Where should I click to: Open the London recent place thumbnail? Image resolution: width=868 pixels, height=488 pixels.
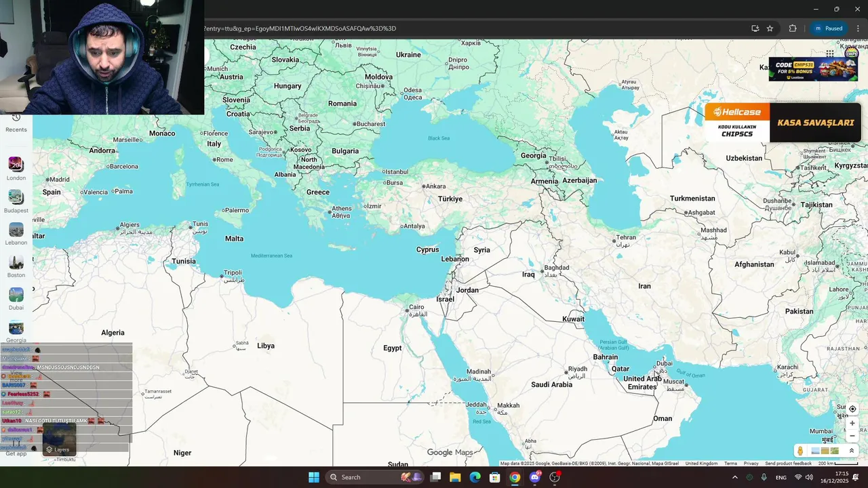tap(16, 164)
